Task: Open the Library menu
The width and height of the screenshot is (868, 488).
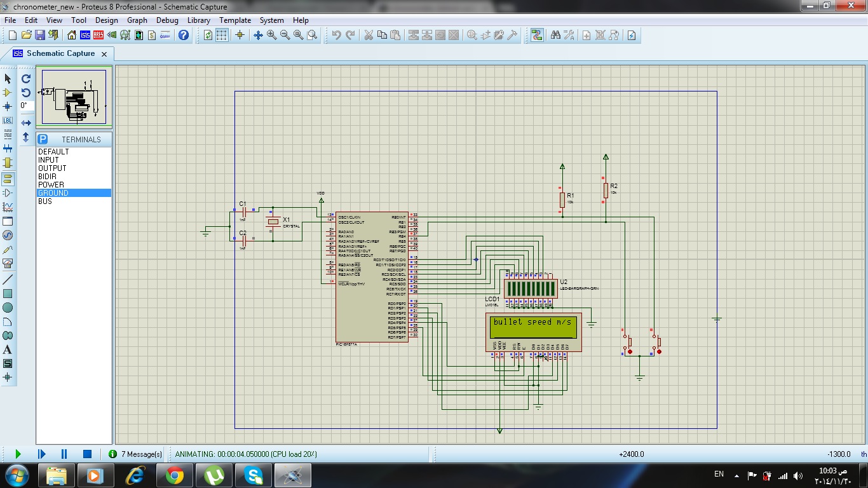Action: (198, 20)
